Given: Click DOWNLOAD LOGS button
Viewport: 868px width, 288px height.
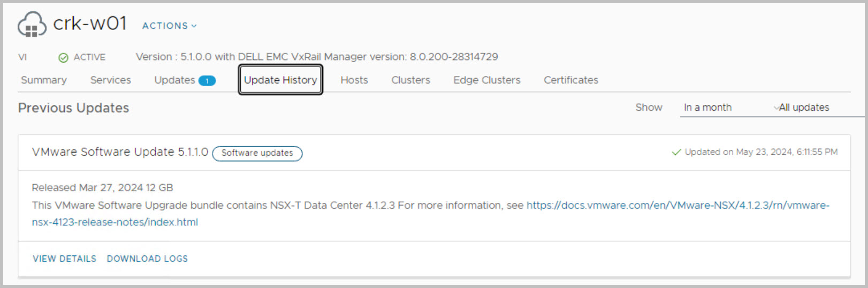Looking at the screenshot, I should (x=147, y=259).
